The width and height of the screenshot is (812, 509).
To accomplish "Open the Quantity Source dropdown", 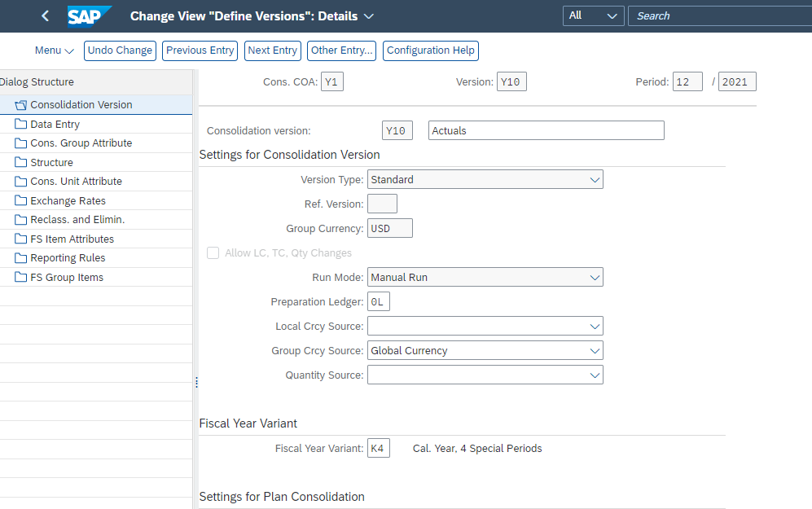I will tap(595, 375).
